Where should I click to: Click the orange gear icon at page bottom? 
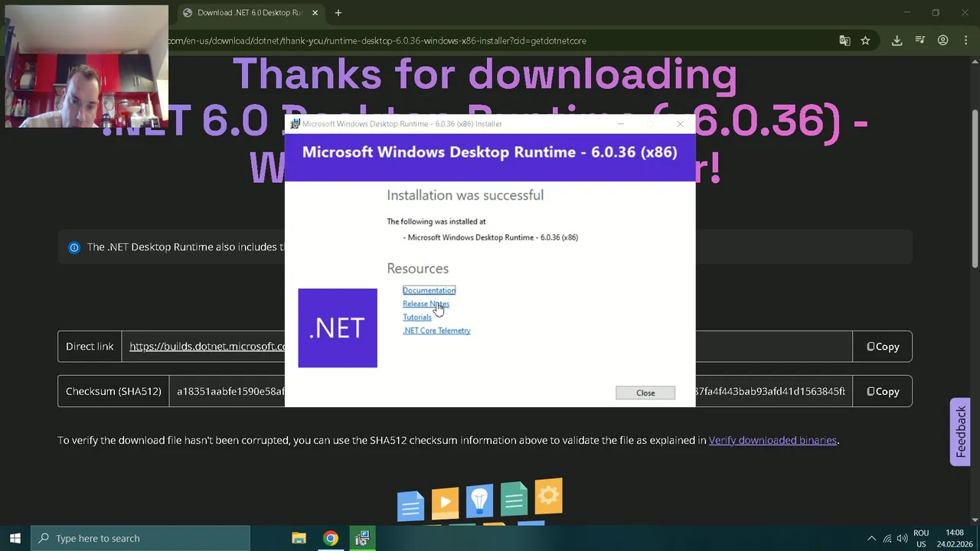click(x=549, y=494)
